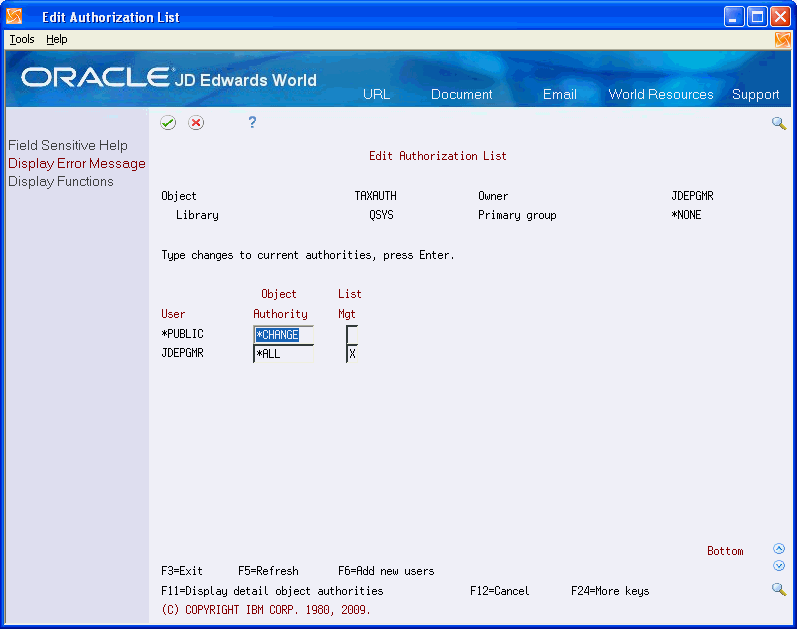Maximize the Edit Authorization List window

tap(757, 17)
